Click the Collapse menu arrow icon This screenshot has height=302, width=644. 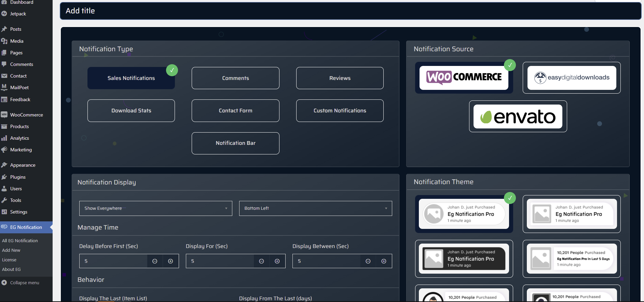[4, 283]
